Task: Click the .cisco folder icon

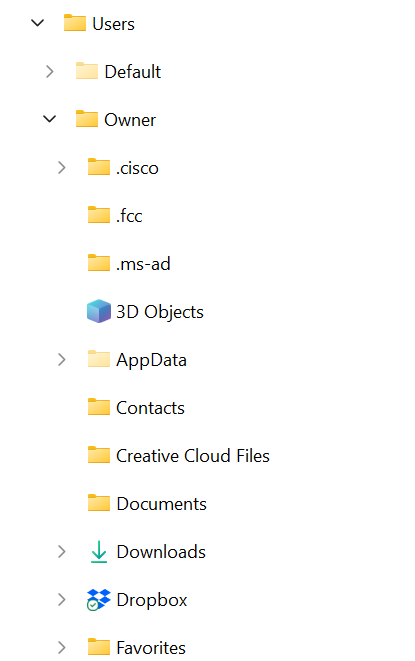Action: (x=99, y=167)
